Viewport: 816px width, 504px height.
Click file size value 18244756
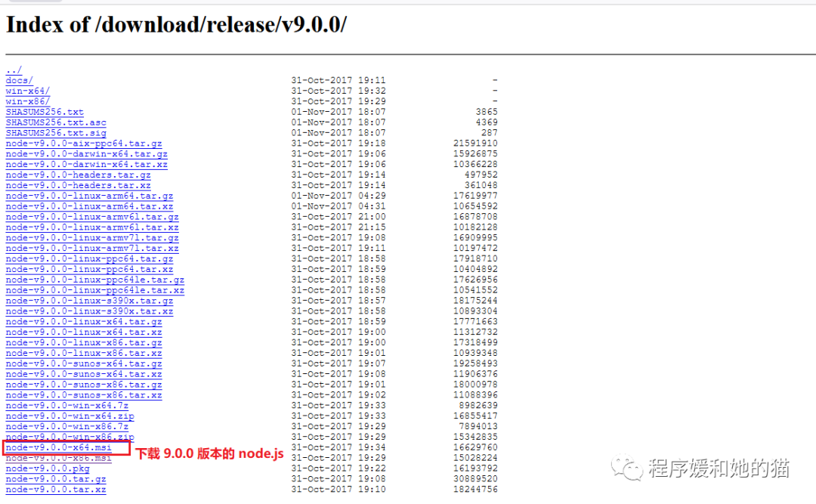[x=475, y=489]
